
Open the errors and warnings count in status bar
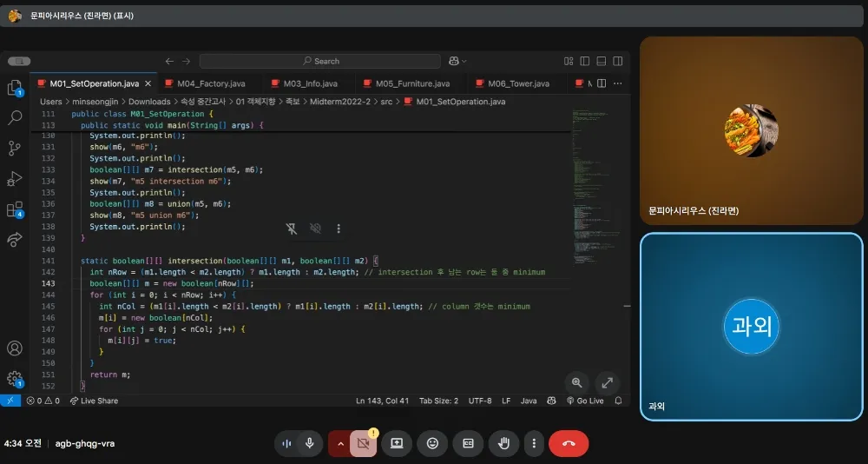click(43, 401)
